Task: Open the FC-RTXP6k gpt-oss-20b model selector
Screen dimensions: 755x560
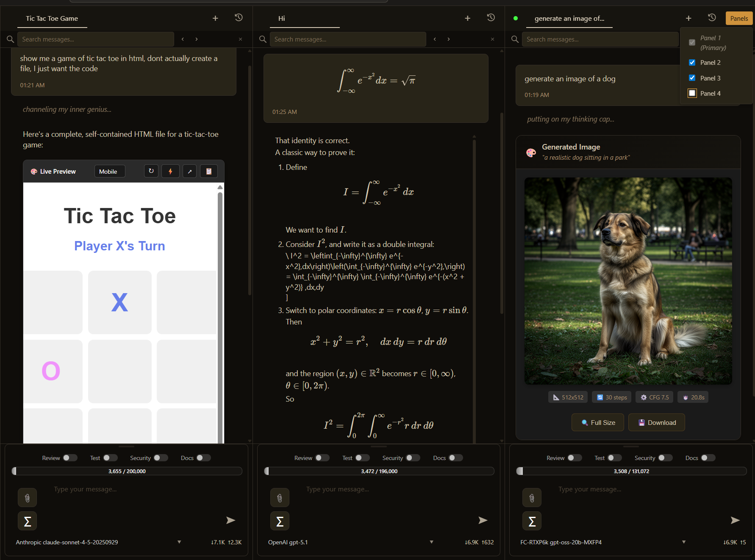Action: pyautogui.click(x=683, y=542)
